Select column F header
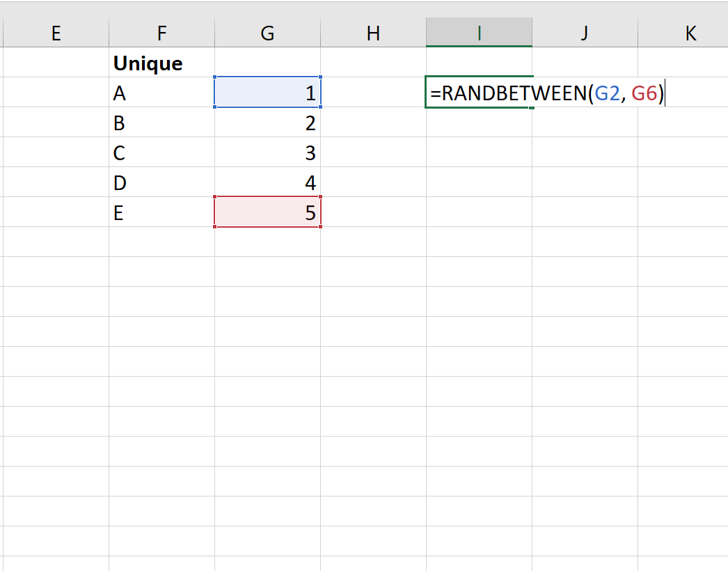The width and height of the screenshot is (728, 571). tap(161, 33)
